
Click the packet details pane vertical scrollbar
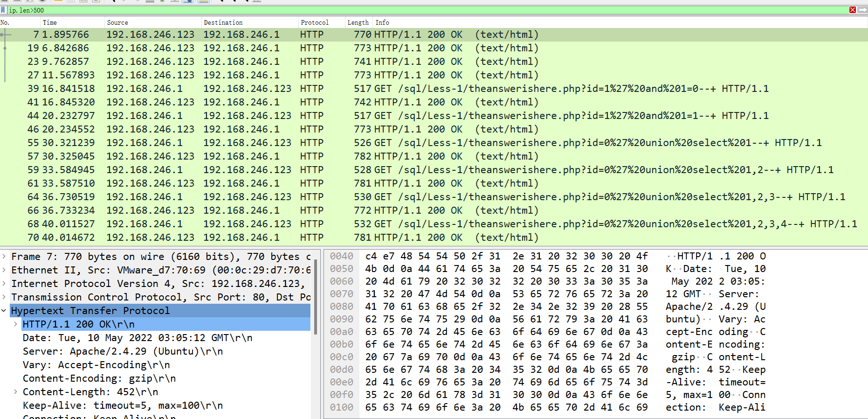tap(316, 297)
